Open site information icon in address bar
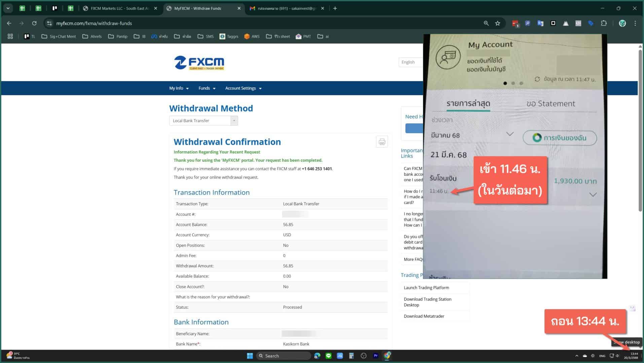Image resolution: width=644 pixels, height=363 pixels. (x=49, y=23)
